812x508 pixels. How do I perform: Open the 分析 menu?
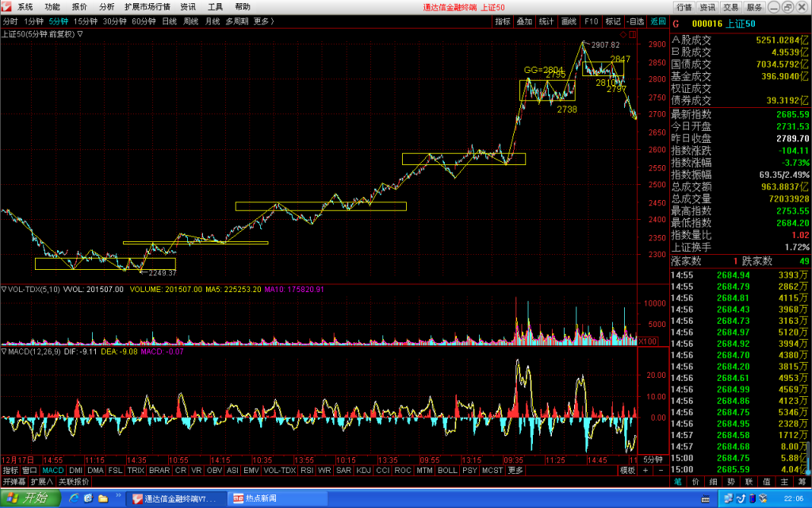107,6
